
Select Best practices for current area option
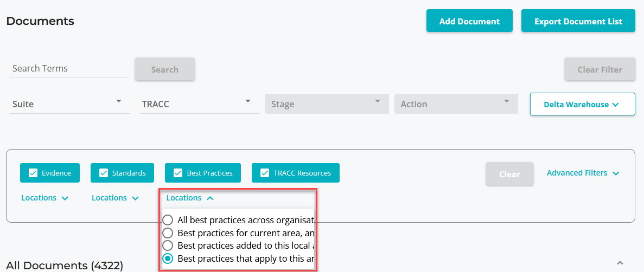coord(168,233)
